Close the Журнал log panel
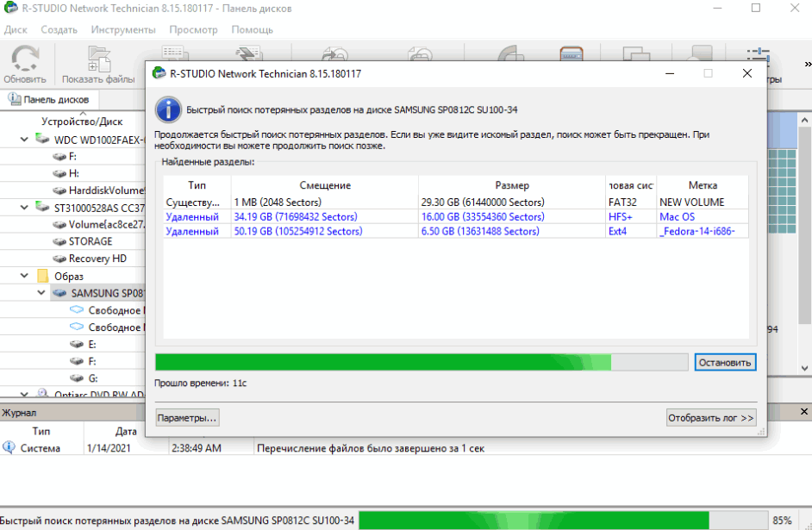 click(x=803, y=411)
